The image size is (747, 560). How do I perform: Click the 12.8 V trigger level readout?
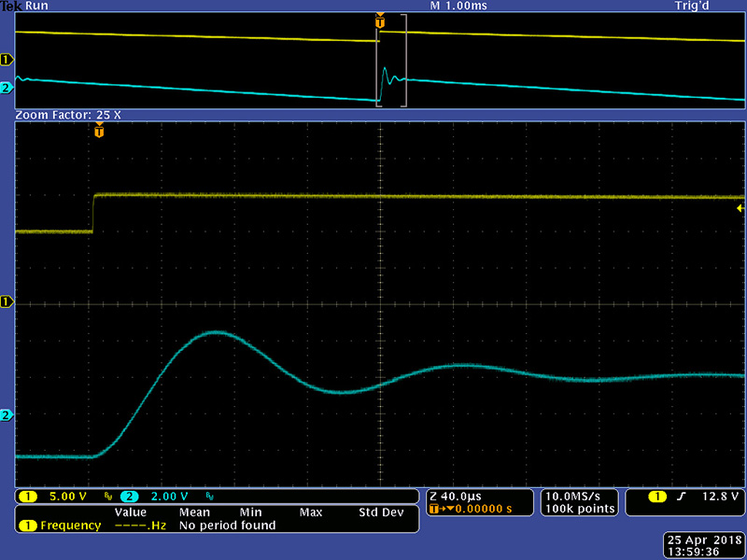(x=720, y=497)
